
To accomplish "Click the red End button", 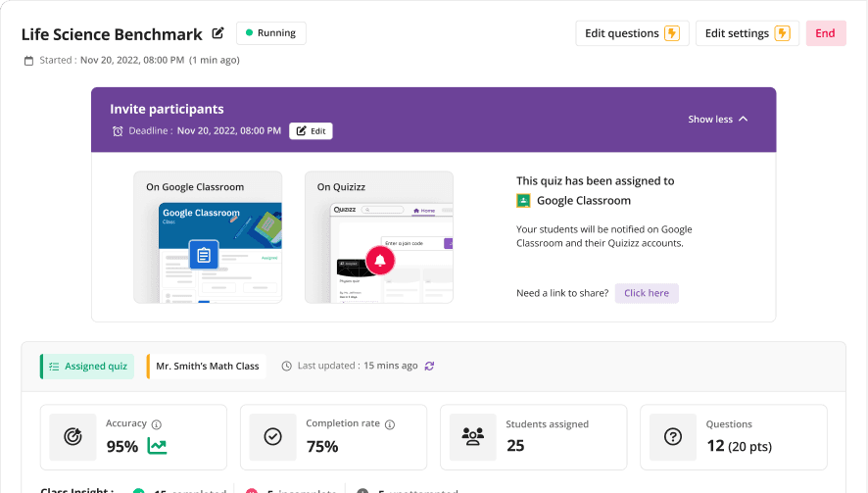I will (825, 33).
